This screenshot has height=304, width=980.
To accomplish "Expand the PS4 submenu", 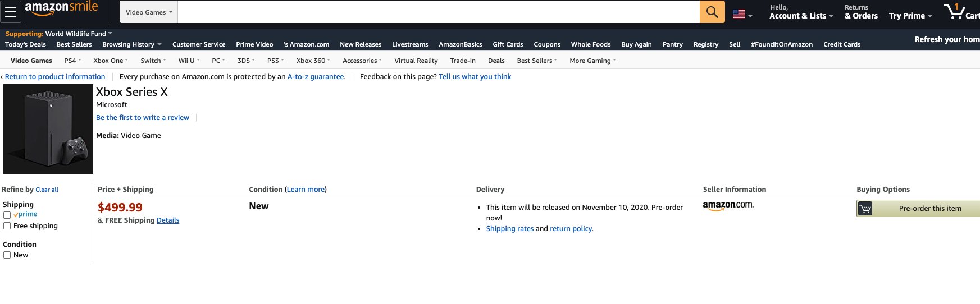I will click(72, 61).
